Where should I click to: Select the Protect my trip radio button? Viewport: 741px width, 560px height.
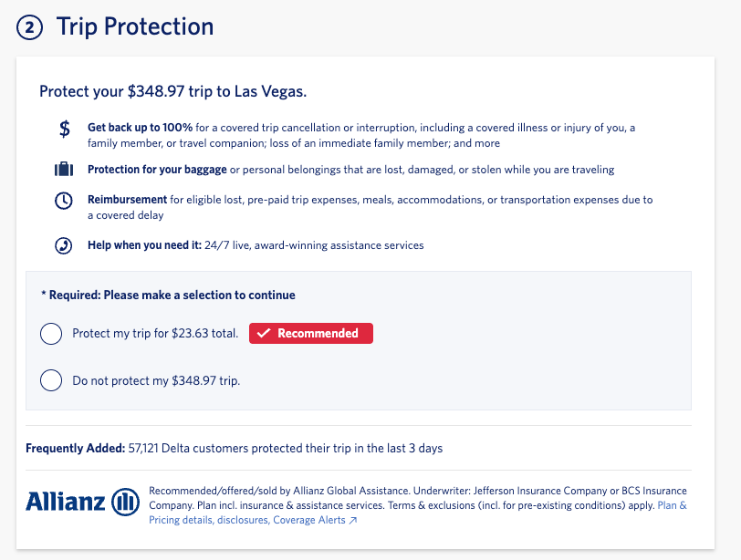pos(51,334)
